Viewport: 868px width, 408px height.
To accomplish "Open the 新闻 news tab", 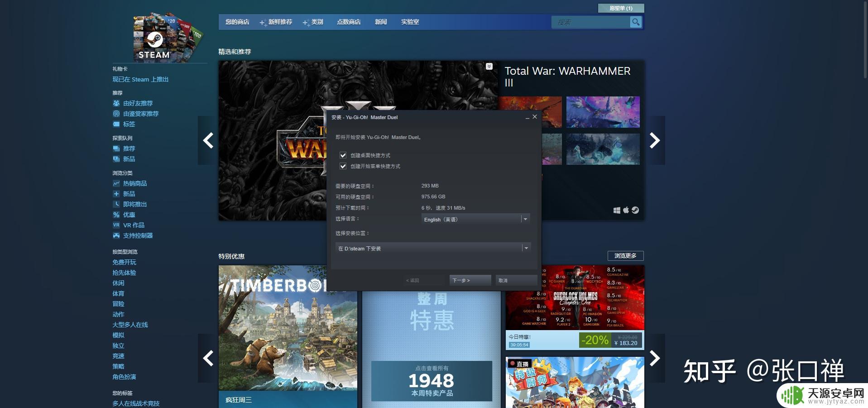I will click(381, 22).
